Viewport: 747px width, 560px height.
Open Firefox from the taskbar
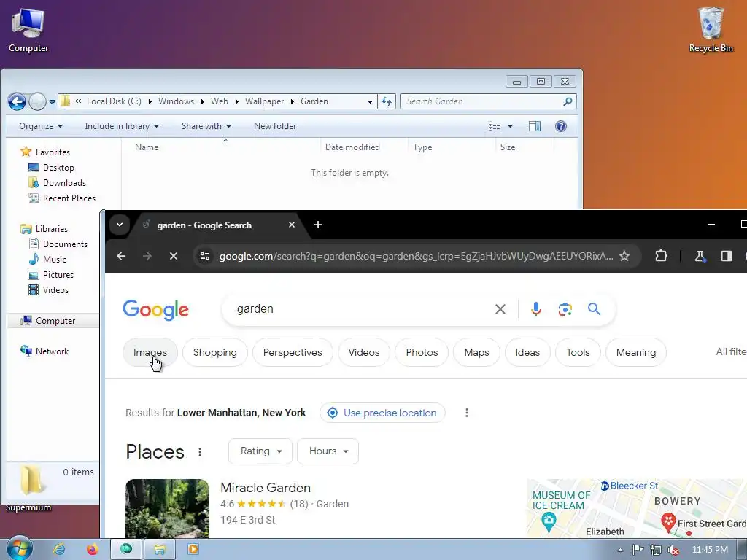click(93, 550)
